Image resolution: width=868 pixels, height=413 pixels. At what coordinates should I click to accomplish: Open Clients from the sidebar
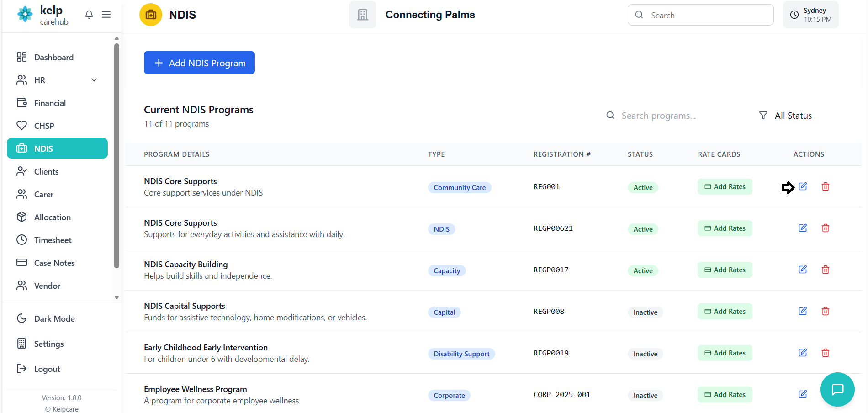coord(46,171)
